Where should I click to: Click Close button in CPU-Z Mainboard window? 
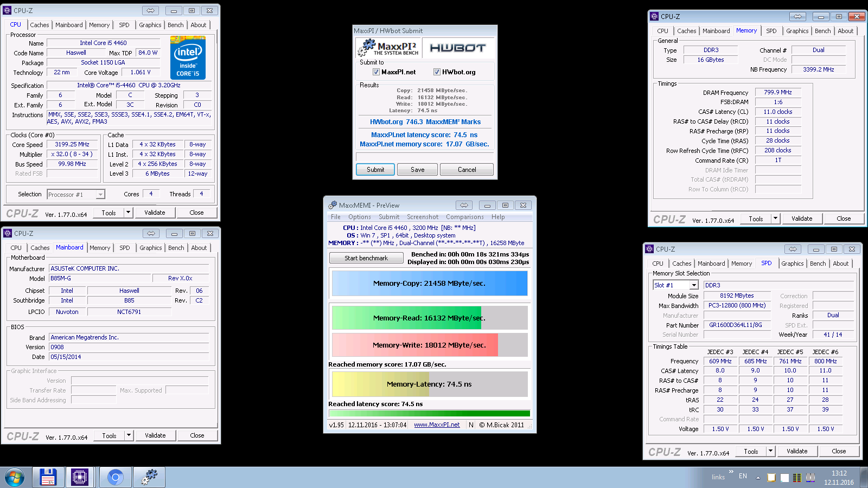coord(197,435)
